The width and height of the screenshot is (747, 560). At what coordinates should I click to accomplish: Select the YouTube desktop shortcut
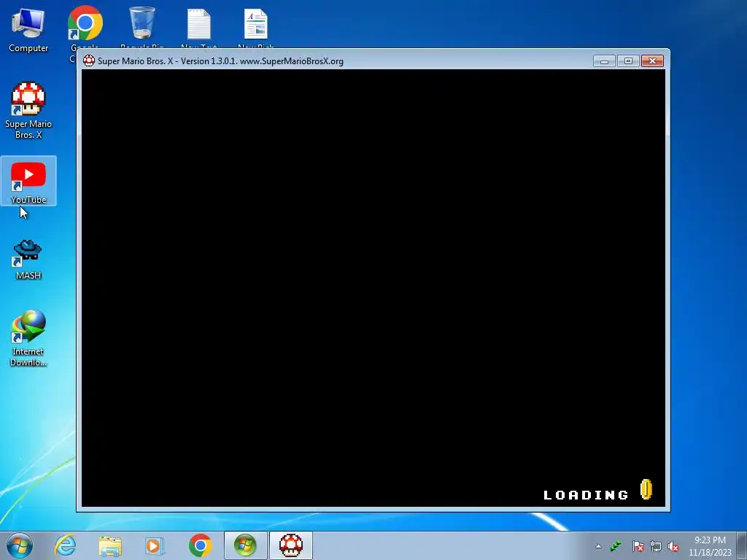coord(28,182)
